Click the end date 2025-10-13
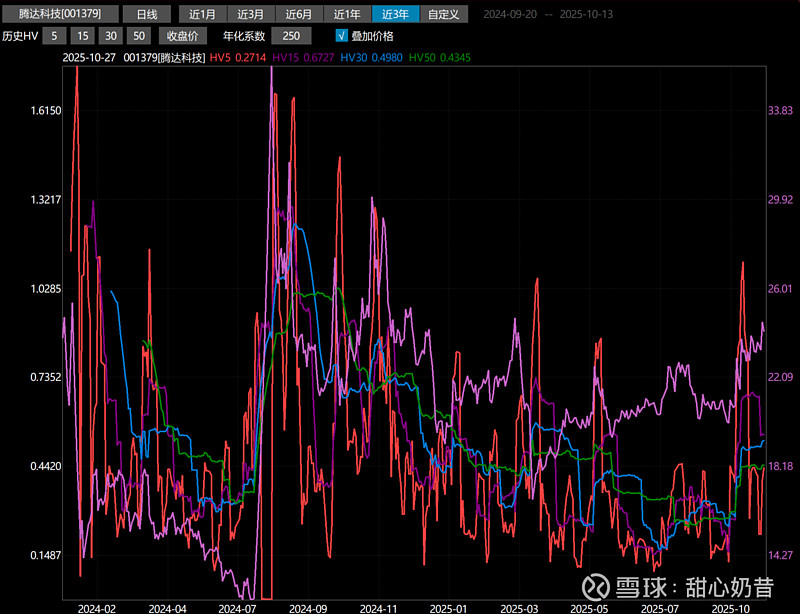Screen dimensions: 800x614 pyautogui.click(x=588, y=15)
